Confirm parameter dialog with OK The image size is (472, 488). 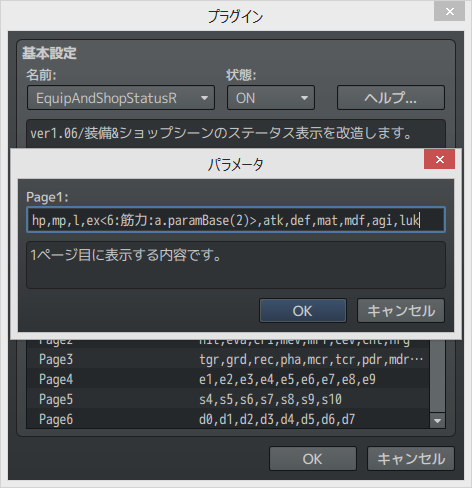point(303,311)
